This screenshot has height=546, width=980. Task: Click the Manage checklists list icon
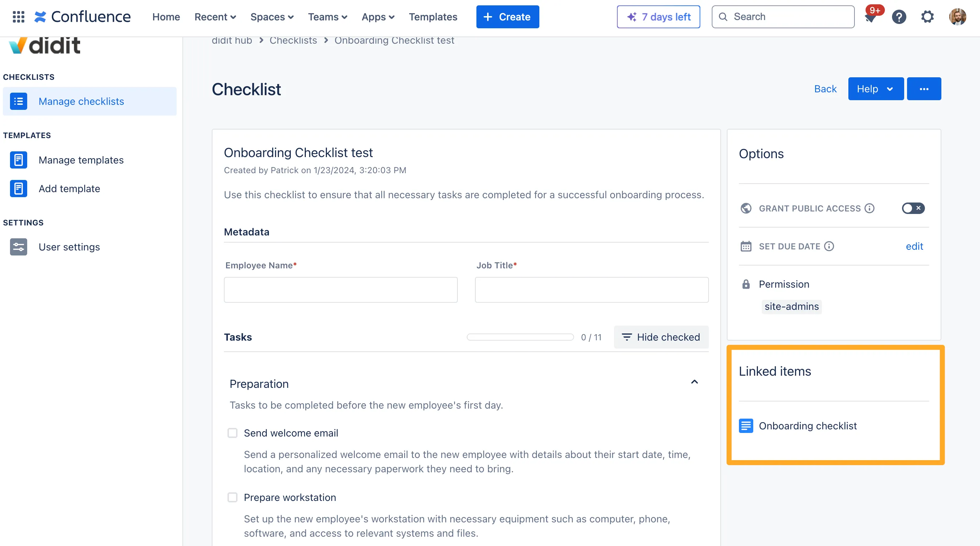[18, 101]
